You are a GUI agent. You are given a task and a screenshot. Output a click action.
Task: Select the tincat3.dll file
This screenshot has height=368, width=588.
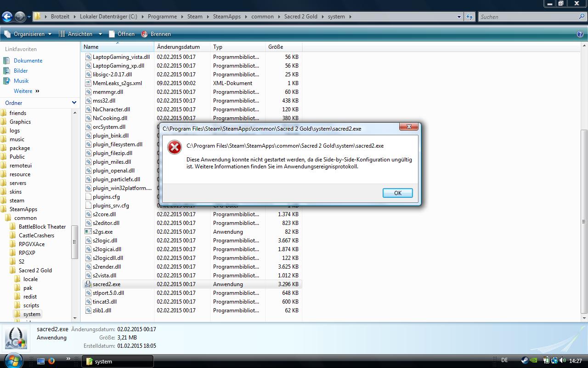[x=105, y=302]
